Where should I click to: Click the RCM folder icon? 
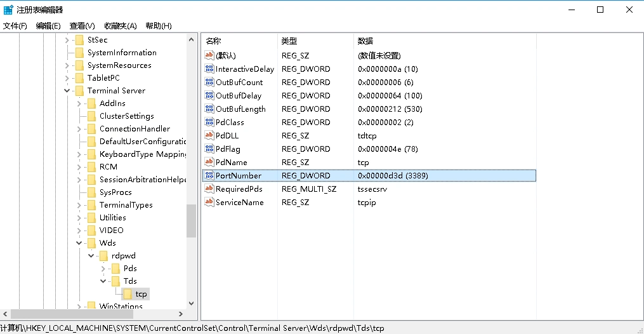pyautogui.click(x=91, y=167)
